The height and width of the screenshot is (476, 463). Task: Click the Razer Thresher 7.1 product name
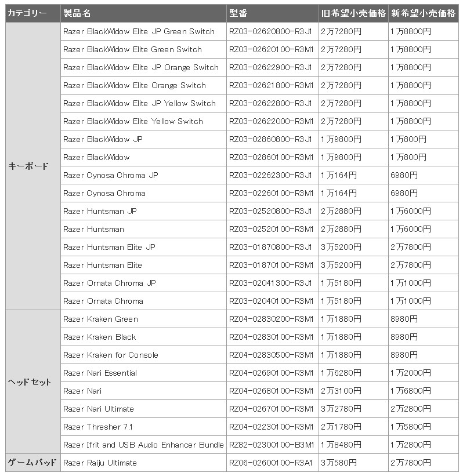pos(98,427)
